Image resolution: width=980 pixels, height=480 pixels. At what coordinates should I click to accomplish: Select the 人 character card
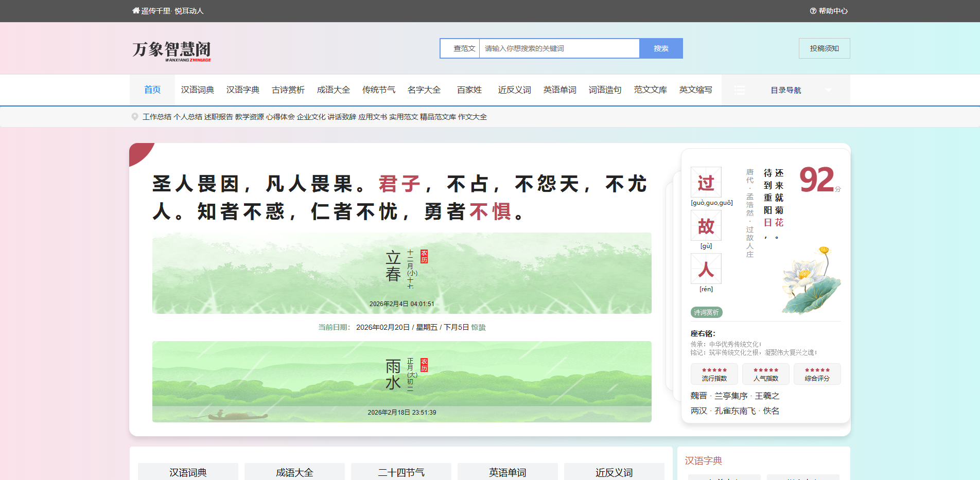point(706,269)
